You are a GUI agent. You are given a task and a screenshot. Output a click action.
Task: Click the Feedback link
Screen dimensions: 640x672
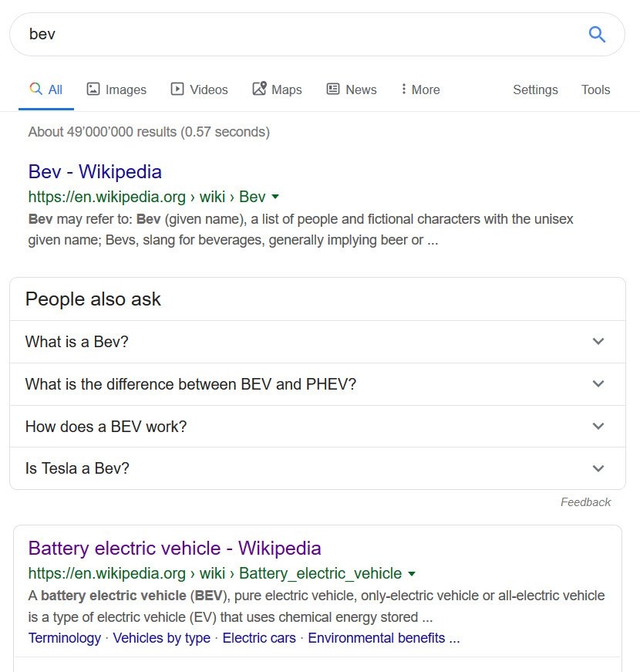click(585, 502)
